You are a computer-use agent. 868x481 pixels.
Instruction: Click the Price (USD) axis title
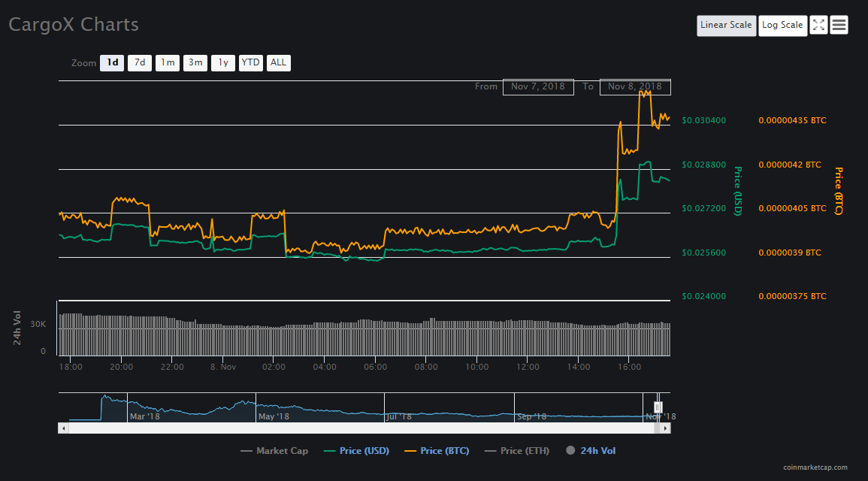tap(738, 191)
